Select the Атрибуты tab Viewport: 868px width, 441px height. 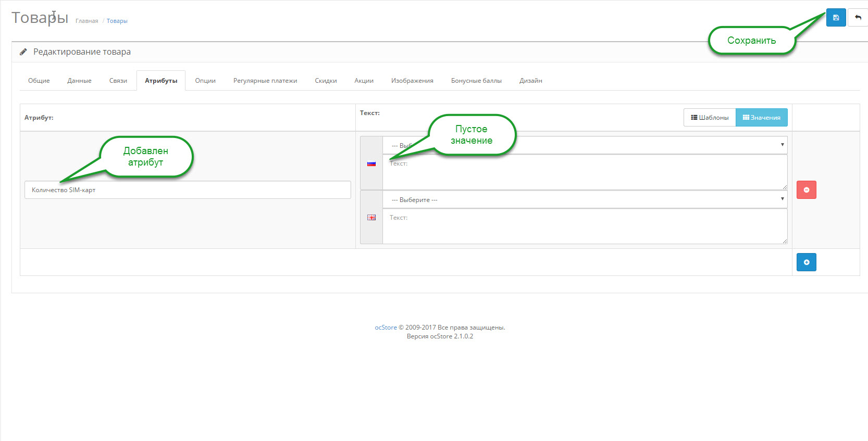pyautogui.click(x=161, y=81)
